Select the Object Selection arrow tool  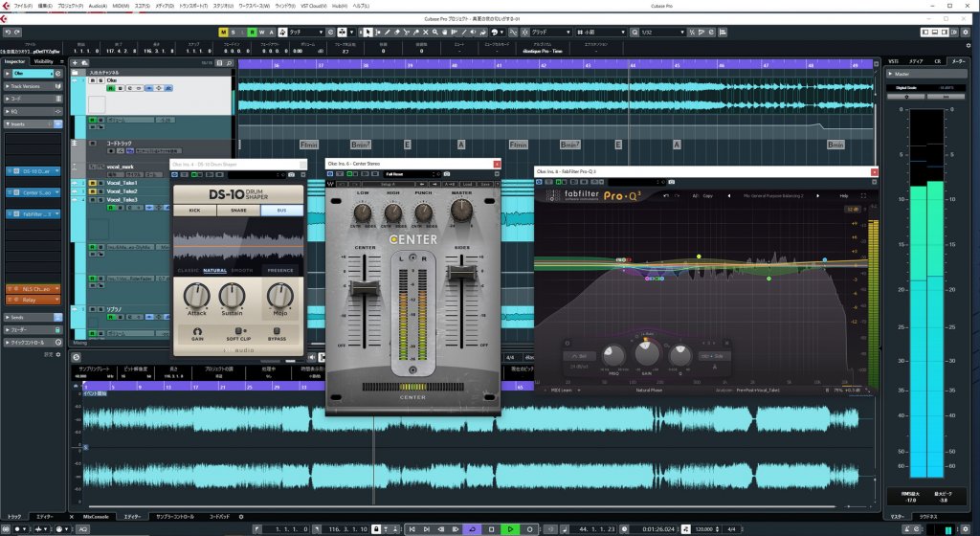[x=367, y=30]
